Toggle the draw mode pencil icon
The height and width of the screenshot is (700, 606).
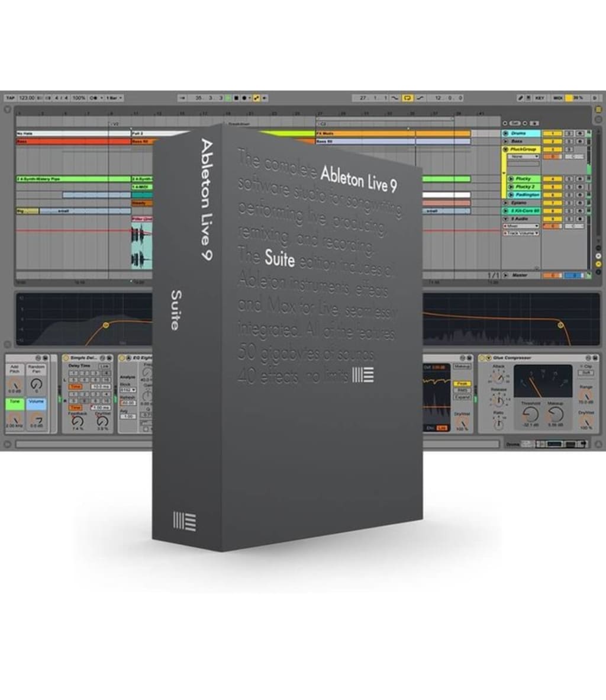tap(520, 98)
